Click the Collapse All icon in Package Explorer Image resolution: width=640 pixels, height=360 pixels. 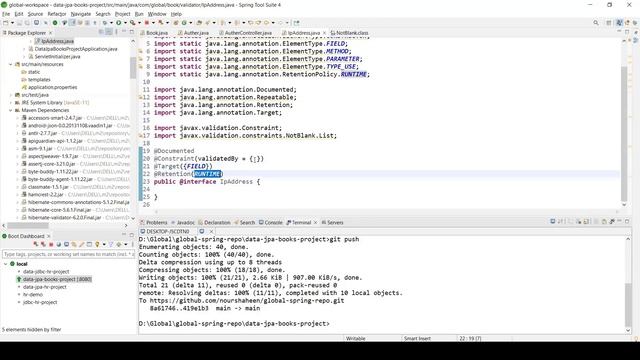coord(101,32)
